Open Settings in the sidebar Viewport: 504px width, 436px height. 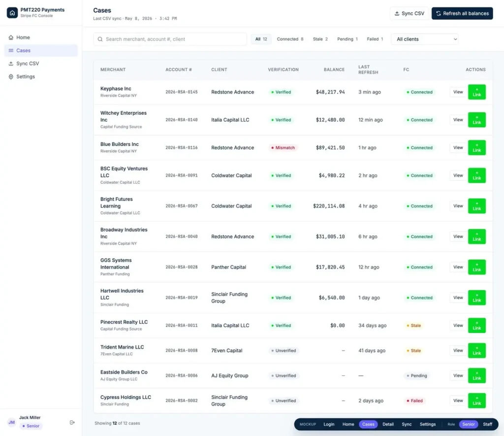[x=41, y=76]
